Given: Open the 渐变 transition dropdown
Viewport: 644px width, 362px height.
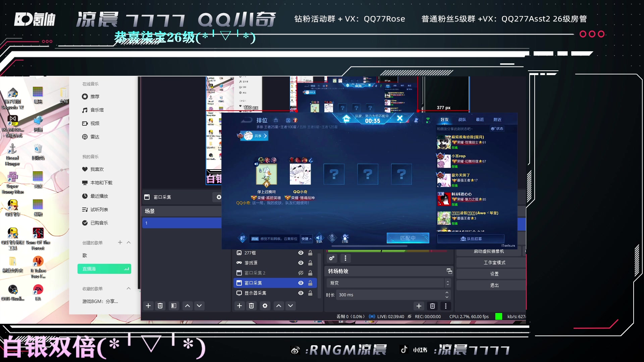Looking at the screenshot, I should point(388,283).
